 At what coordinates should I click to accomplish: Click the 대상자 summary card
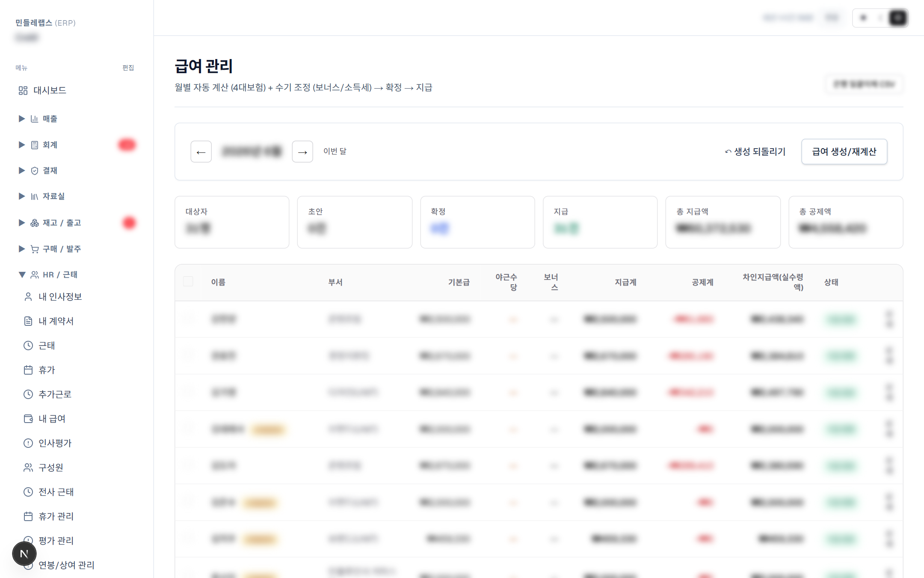coord(232,222)
